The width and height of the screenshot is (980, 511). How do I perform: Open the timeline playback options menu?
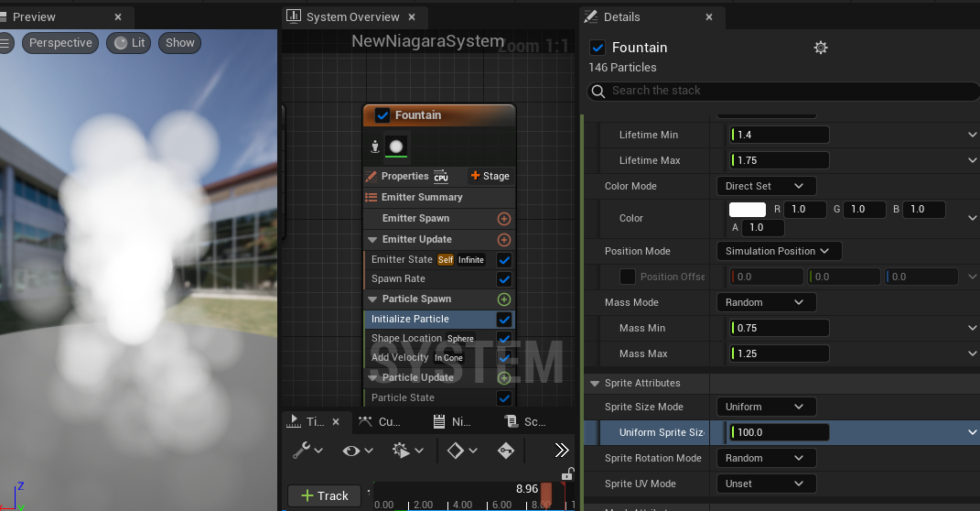pos(407,451)
